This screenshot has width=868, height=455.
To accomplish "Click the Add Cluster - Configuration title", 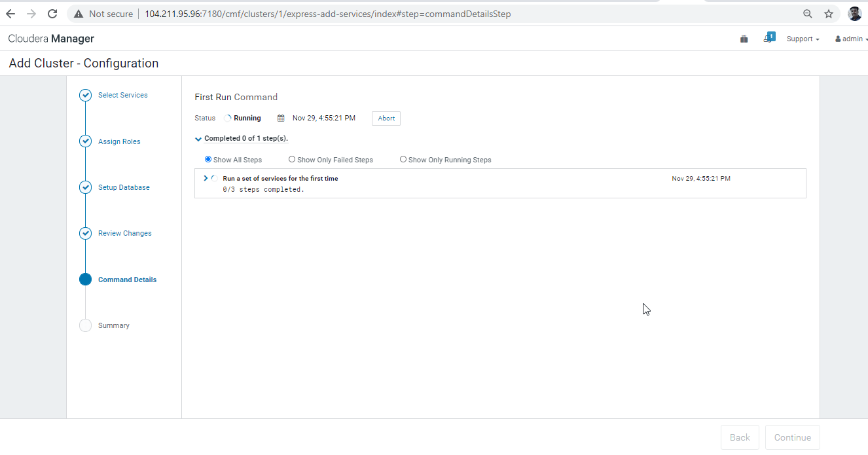I will [84, 64].
